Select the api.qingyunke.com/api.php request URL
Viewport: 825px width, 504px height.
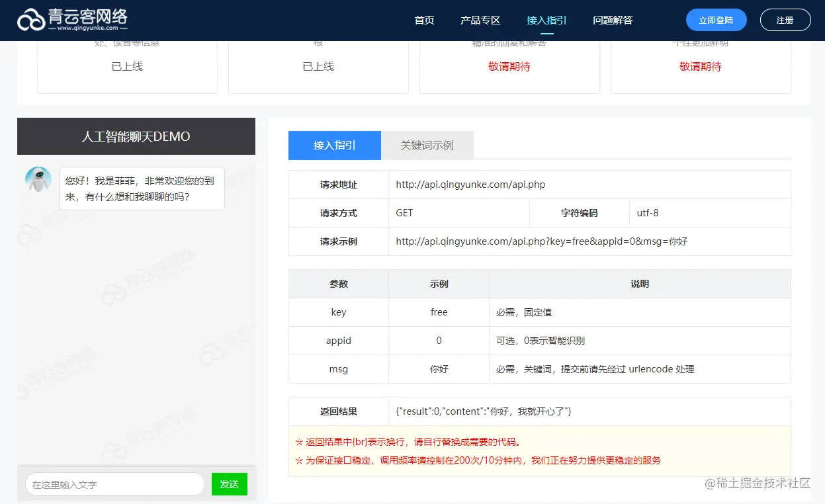471,185
